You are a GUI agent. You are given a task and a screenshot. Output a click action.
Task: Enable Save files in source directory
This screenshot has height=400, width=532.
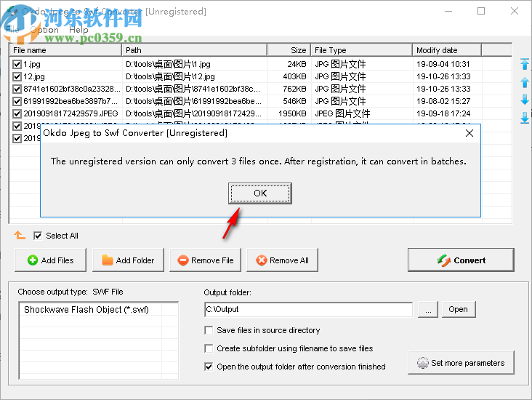coord(209,330)
